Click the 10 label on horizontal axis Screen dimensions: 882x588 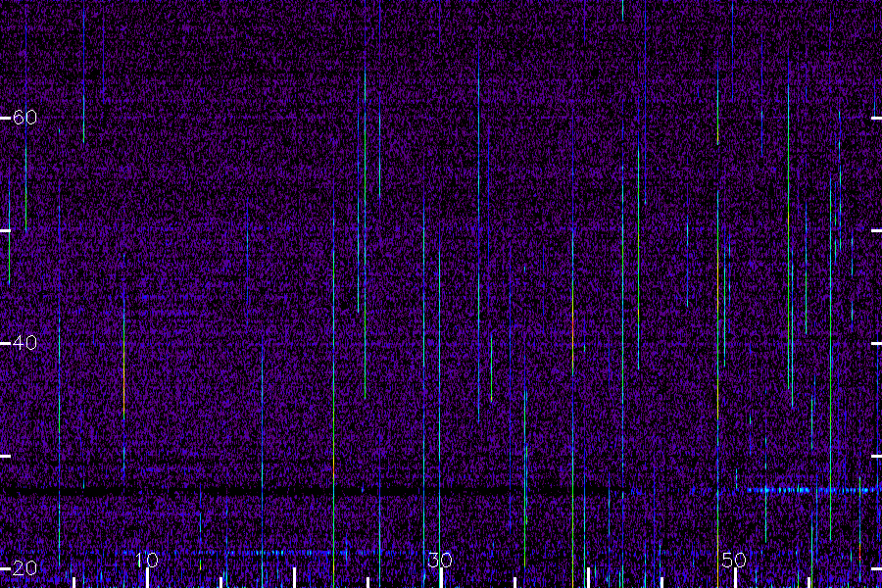click(x=147, y=560)
